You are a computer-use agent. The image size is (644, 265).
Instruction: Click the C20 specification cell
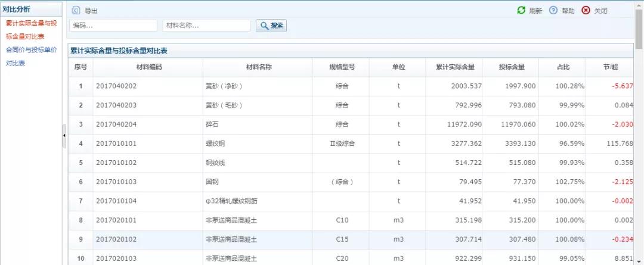point(342,258)
